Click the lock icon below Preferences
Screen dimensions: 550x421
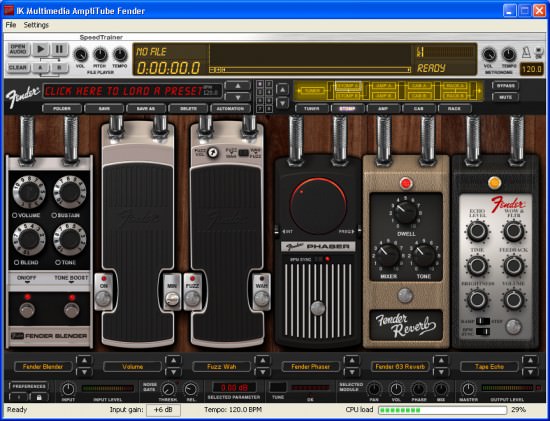coord(39,397)
